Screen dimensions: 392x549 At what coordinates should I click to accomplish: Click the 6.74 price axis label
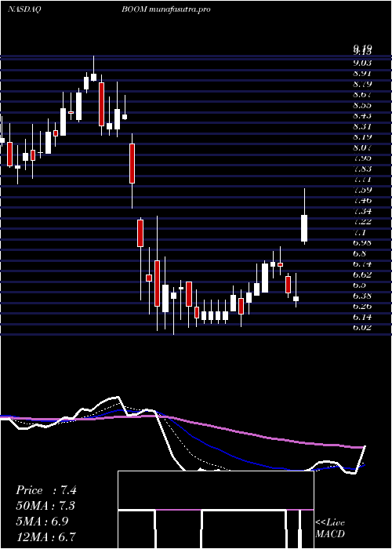(x=362, y=264)
